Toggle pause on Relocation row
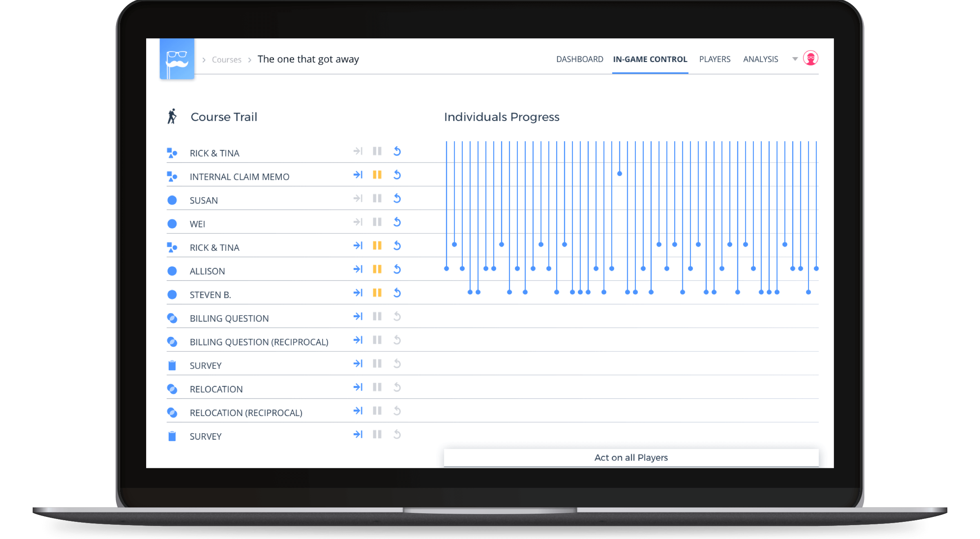 click(x=377, y=387)
